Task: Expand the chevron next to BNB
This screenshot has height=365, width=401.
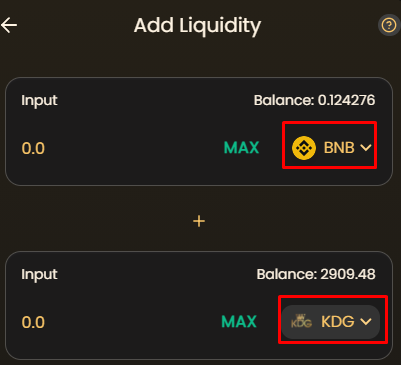Action: pyautogui.click(x=366, y=148)
